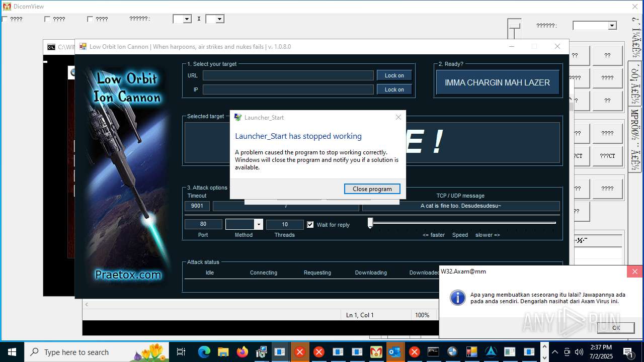Launch Firefox from the taskbar
644x362 pixels.
point(242,352)
